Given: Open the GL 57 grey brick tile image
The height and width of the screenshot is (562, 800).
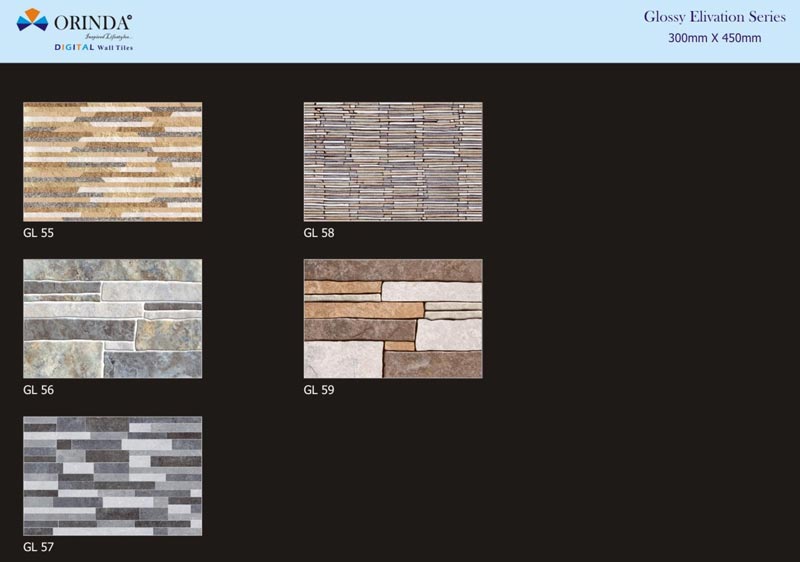Looking at the screenshot, I should [x=112, y=476].
